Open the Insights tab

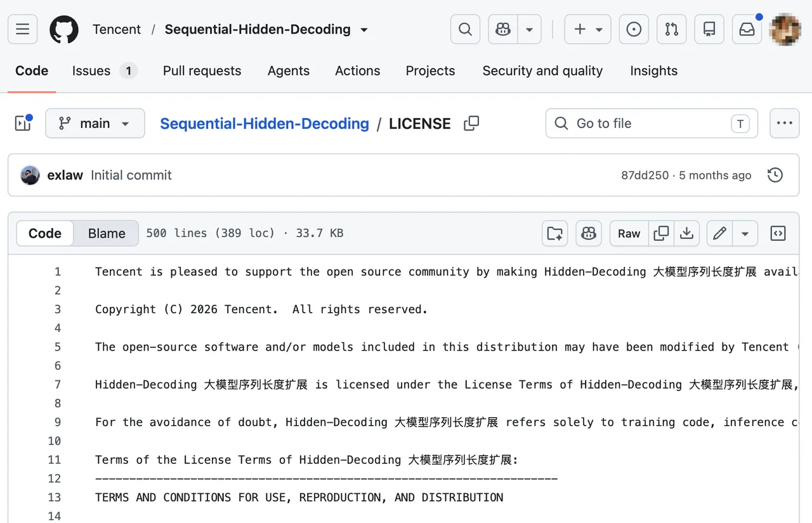654,71
